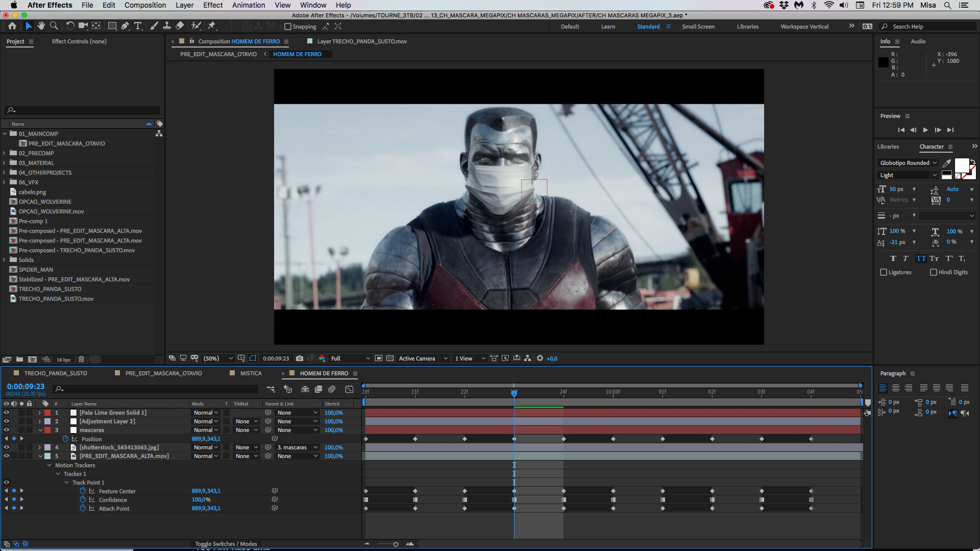980x551 pixels.
Task: Switch to the Audio panel tab
Action: pos(918,41)
